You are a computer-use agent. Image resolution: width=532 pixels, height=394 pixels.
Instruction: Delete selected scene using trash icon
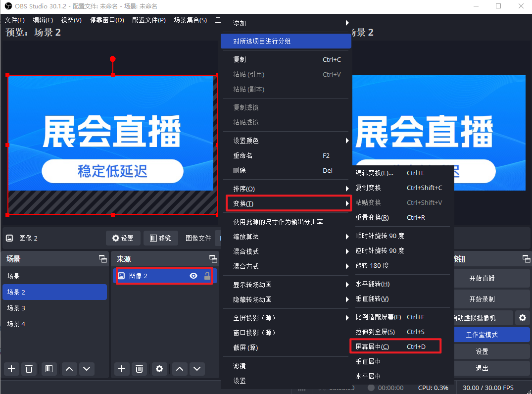click(29, 369)
